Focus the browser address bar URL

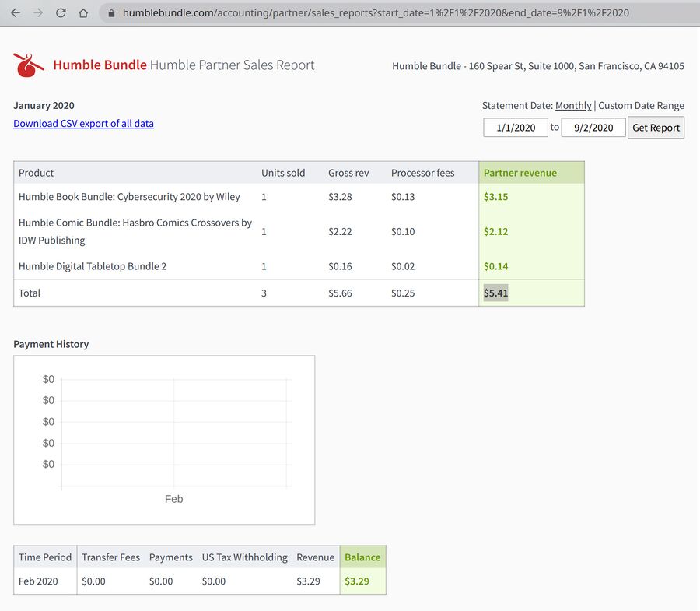coord(376,13)
